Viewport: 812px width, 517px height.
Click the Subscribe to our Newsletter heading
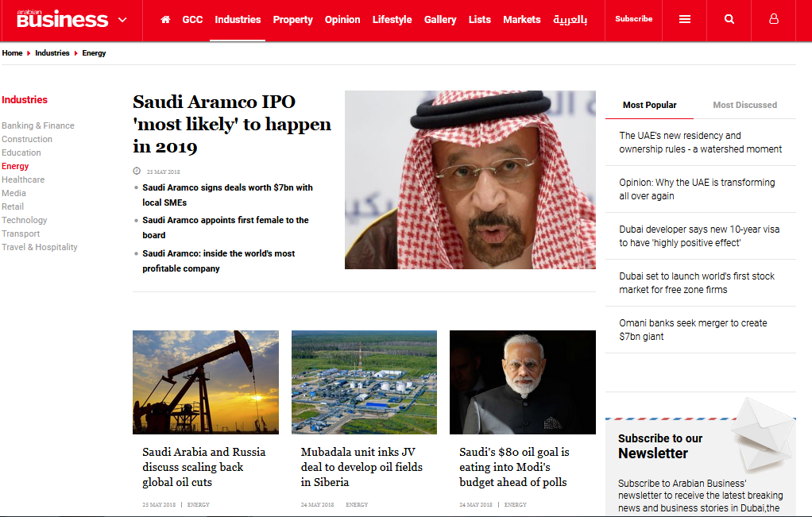(x=660, y=446)
